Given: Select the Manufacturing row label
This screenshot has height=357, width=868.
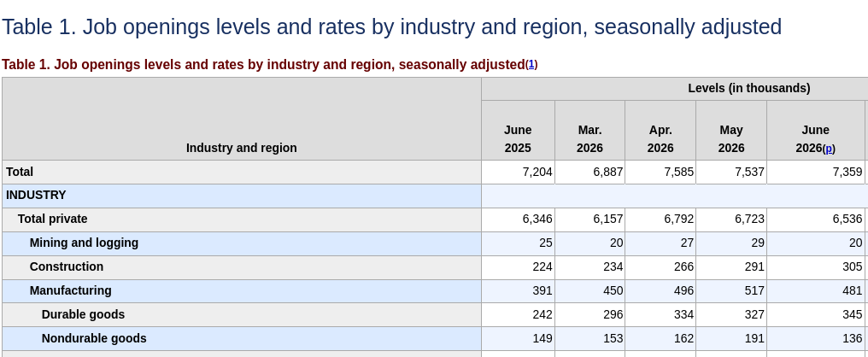Looking at the screenshot, I should click(70, 290).
